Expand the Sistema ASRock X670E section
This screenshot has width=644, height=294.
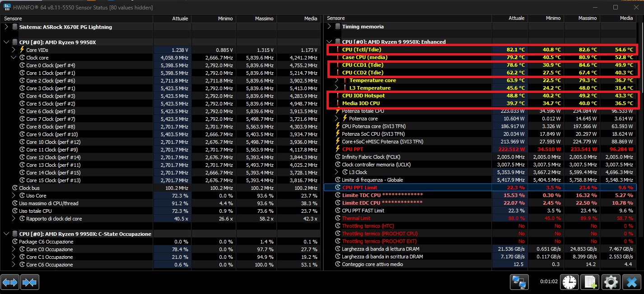(6, 27)
